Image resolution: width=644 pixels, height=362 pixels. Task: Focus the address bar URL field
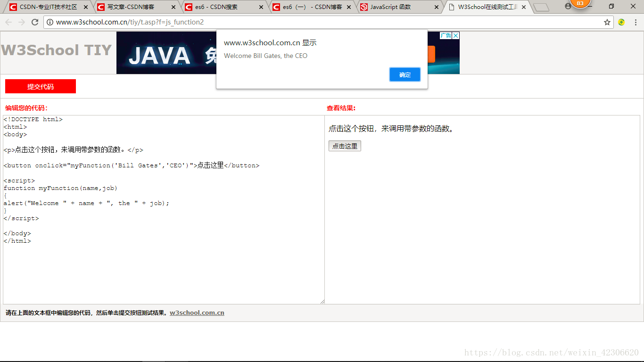329,22
